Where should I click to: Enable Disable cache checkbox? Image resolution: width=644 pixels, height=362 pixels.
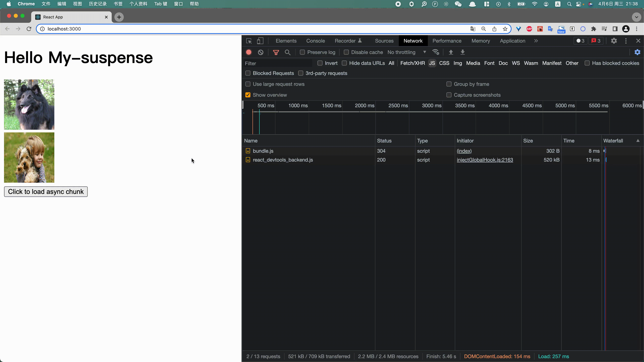pos(346,52)
